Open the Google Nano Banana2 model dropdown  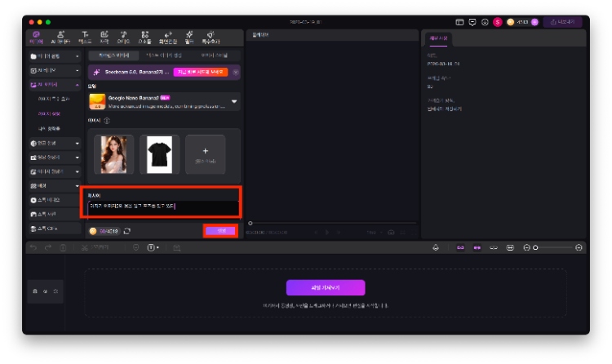(234, 102)
